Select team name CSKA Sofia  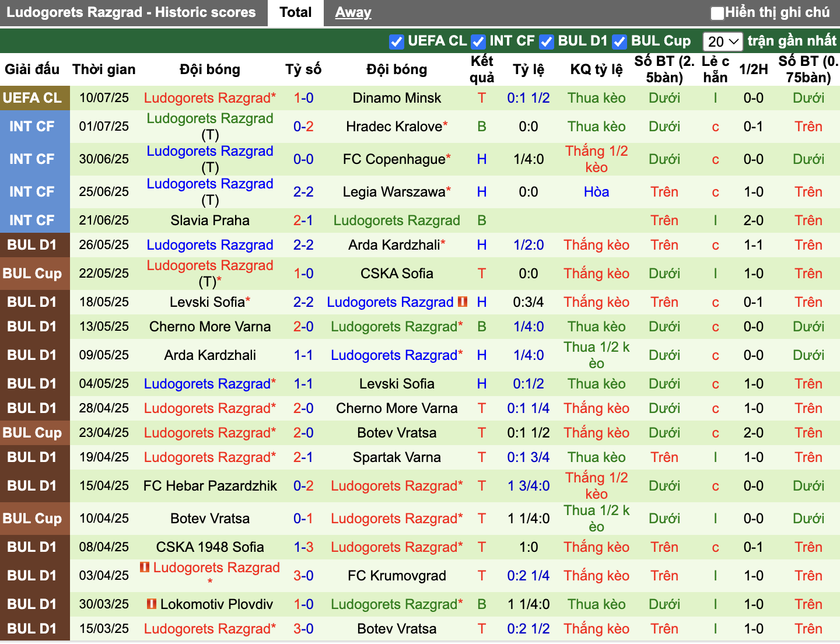(397, 274)
